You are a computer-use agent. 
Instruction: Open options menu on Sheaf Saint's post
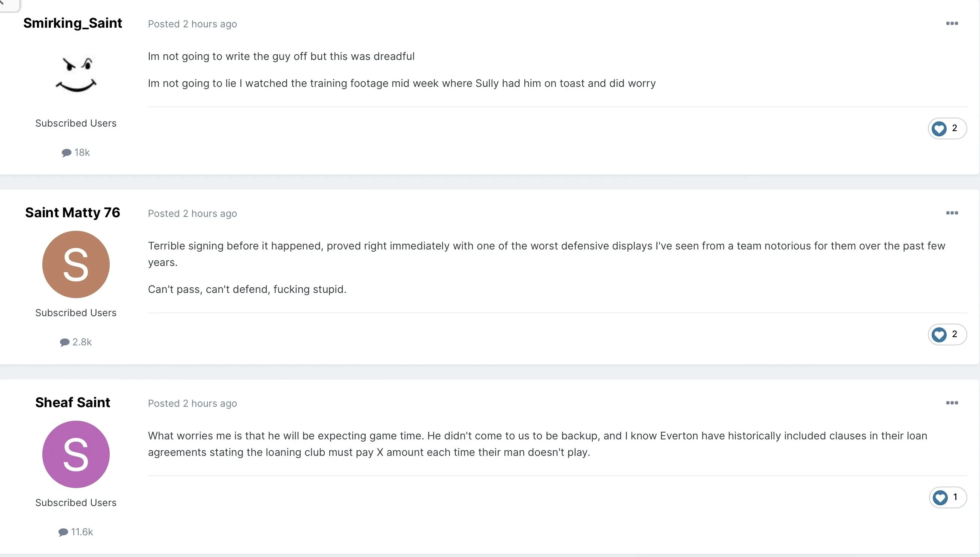pos(952,403)
